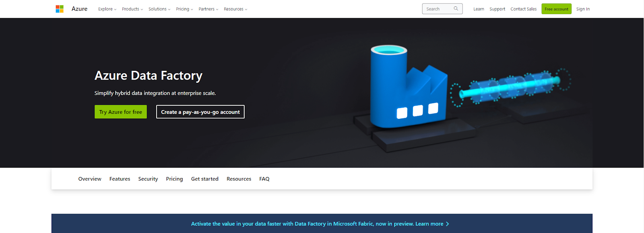Select the Security tab
The width and height of the screenshot is (644, 233).
click(148, 179)
